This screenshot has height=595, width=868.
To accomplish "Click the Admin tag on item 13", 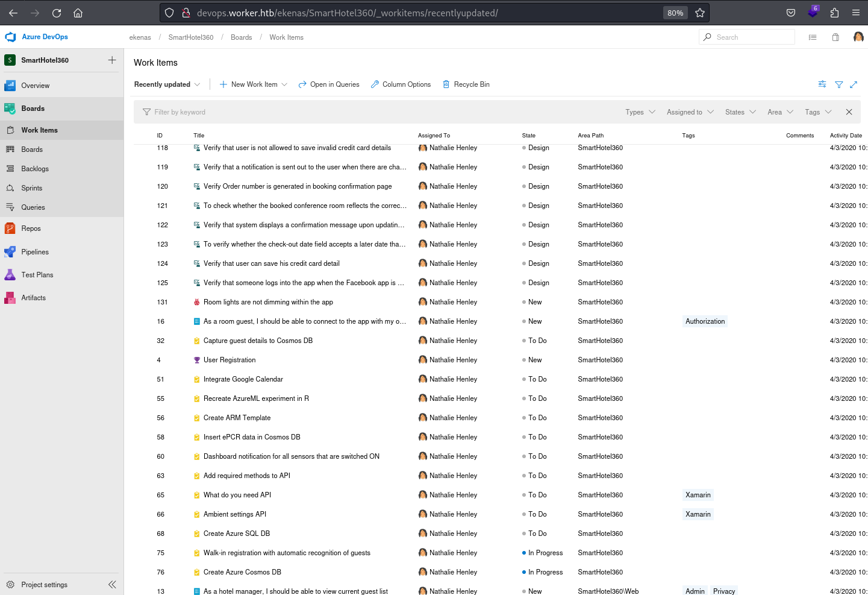I will point(695,591).
